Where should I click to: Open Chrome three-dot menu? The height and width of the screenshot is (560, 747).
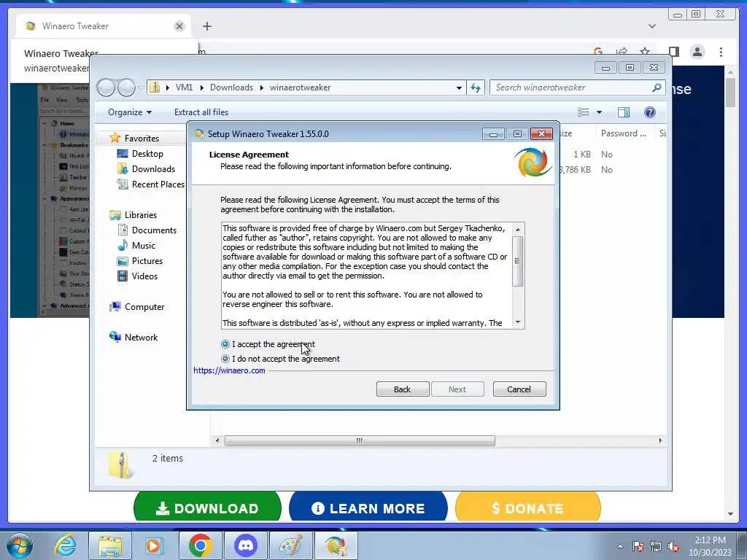point(721,52)
